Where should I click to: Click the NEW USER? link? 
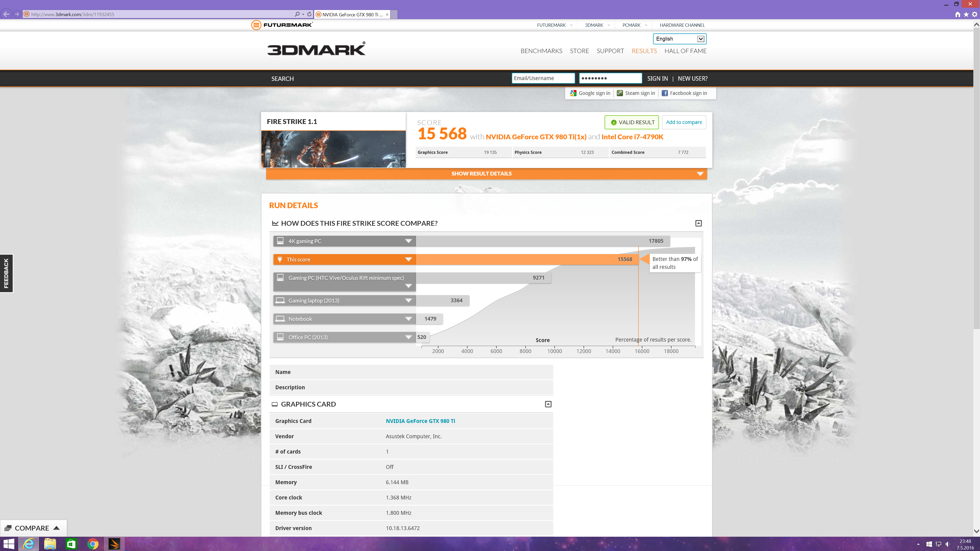click(692, 78)
